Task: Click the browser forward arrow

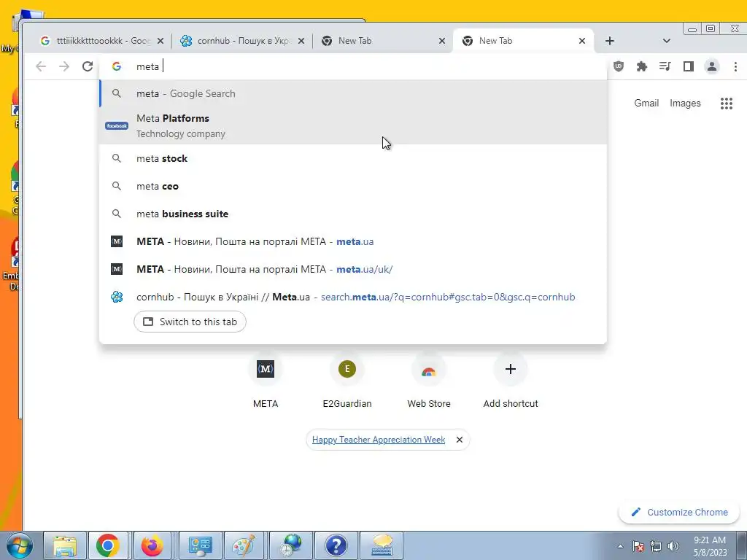Action: 64,66
